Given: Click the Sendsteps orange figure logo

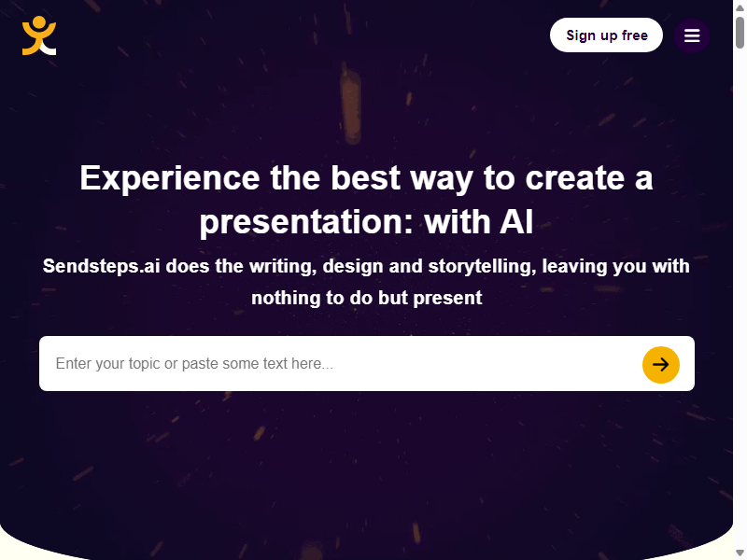Looking at the screenshot, I should pyautogui.click(x=39, y=35).
